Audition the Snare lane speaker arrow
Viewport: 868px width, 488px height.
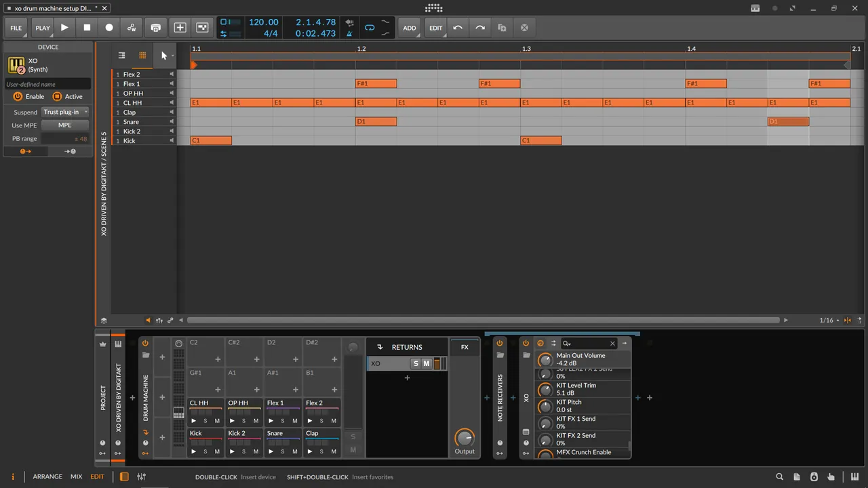click(172, 122)
